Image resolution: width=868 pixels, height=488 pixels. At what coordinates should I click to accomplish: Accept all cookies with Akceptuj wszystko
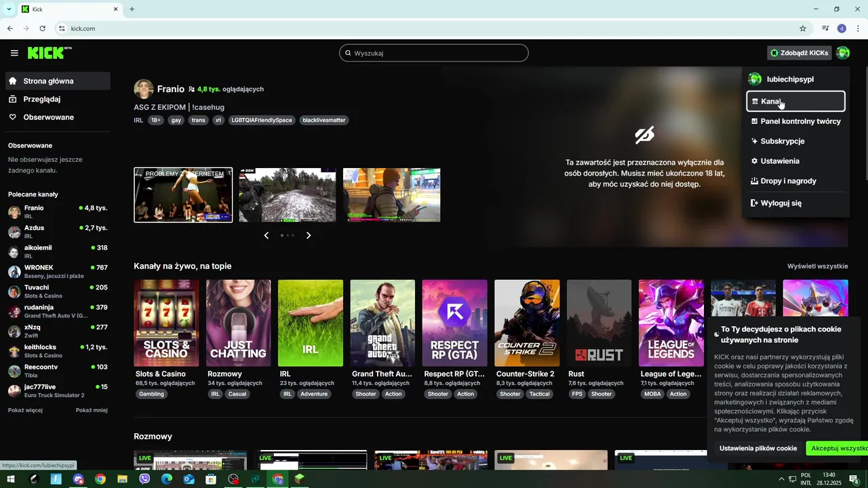pos(837,448)
